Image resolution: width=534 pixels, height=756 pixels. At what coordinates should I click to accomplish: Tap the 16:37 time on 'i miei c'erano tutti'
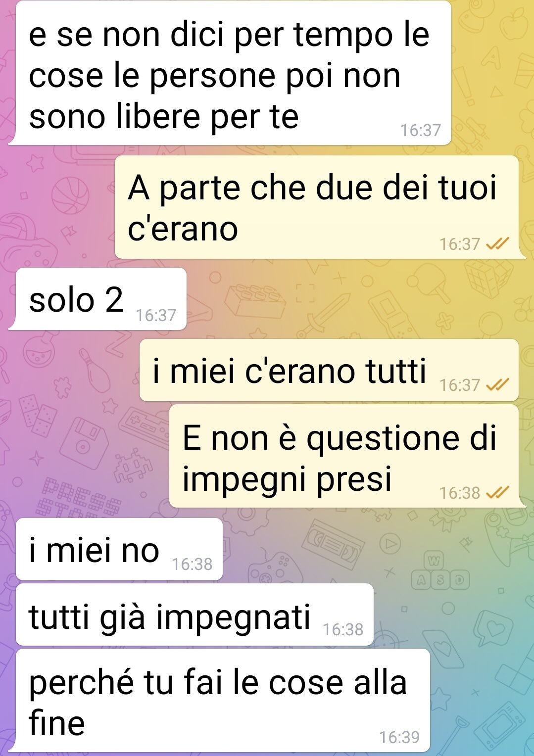click(460, 385)
